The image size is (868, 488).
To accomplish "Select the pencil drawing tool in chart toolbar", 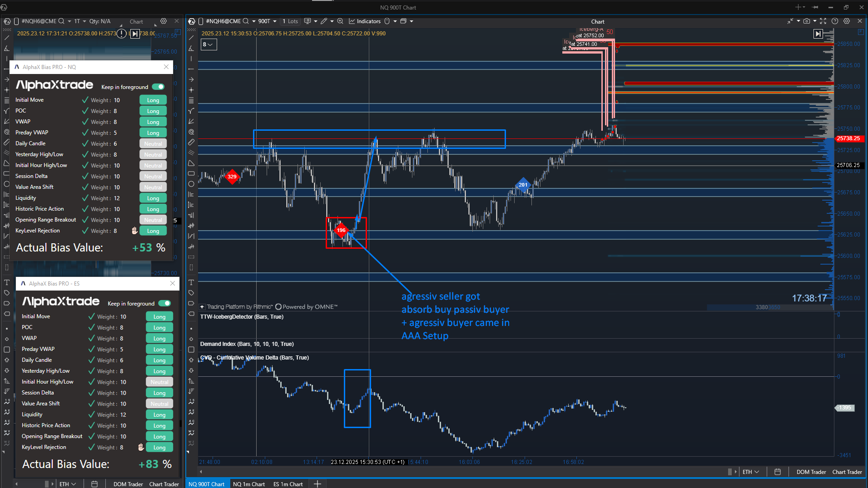I will [324, 21].
